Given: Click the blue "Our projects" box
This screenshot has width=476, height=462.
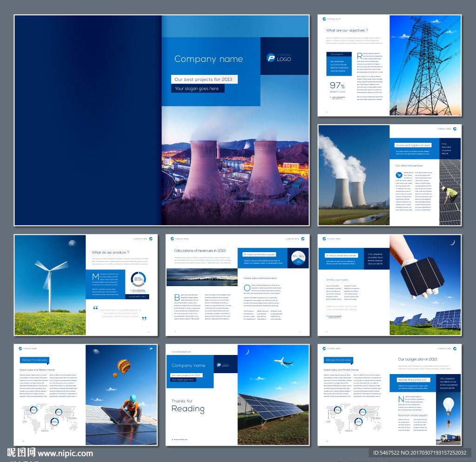Looking at the screenshot, I should (x=339, y=64).
